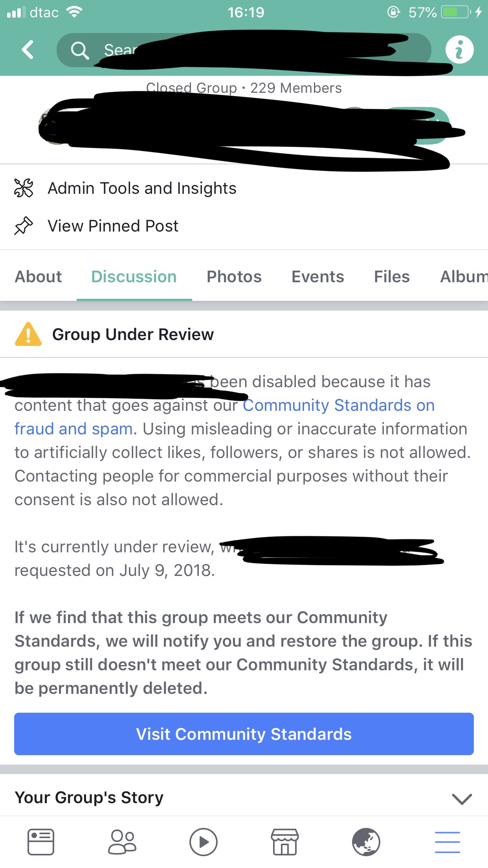Open Friends icon in bottom bar
This screenshot has width=488, height=868.
[x=122, y=842]
